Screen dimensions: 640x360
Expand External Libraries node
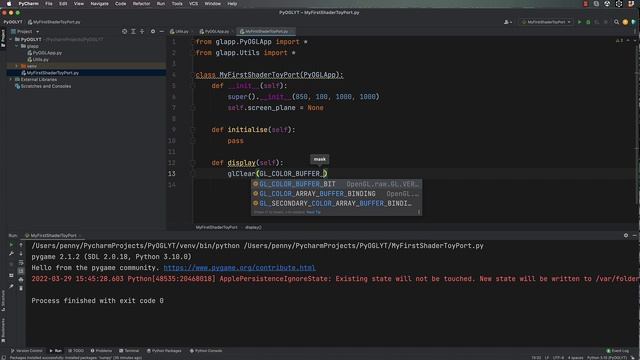point(11,80)
